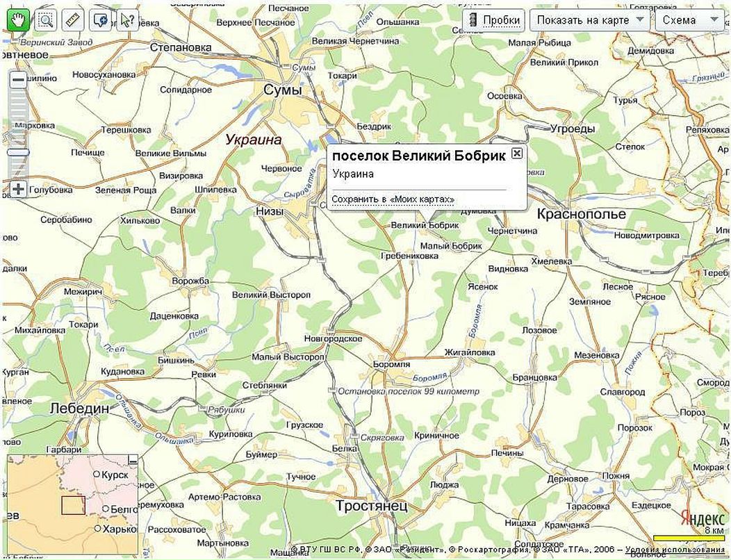Click the zoom level slider handle

(18, 152)
